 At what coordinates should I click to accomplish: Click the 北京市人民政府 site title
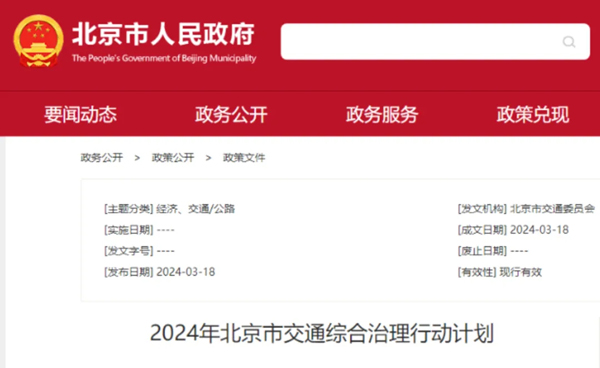click(163, 34)
